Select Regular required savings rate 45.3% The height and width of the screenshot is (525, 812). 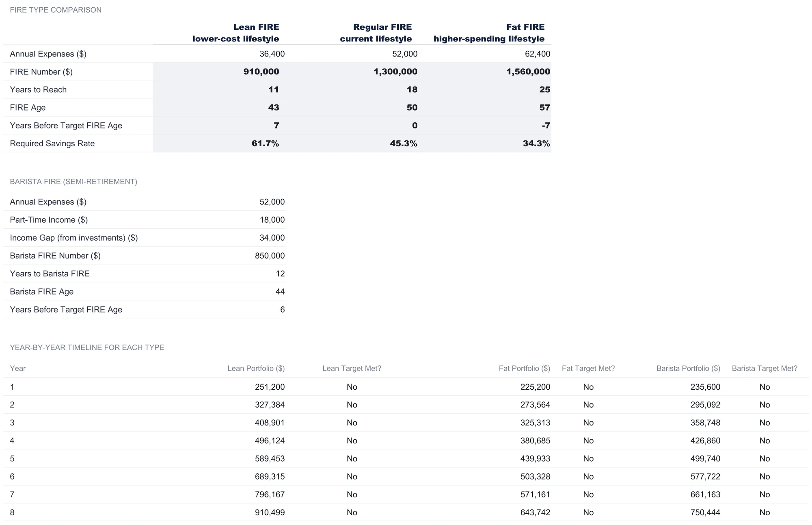[404, 143]
